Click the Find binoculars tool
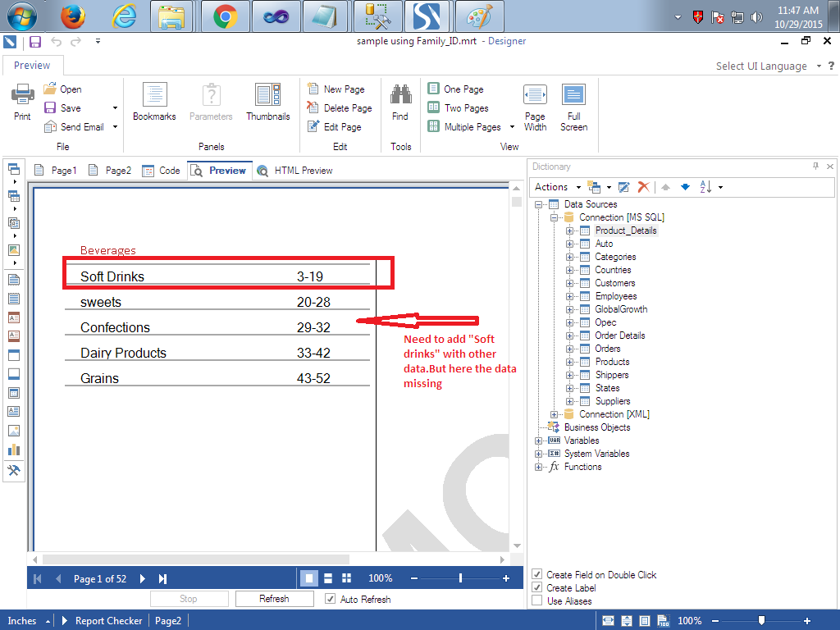This screenshot has height=630, width=840. [x=400, y=95]
